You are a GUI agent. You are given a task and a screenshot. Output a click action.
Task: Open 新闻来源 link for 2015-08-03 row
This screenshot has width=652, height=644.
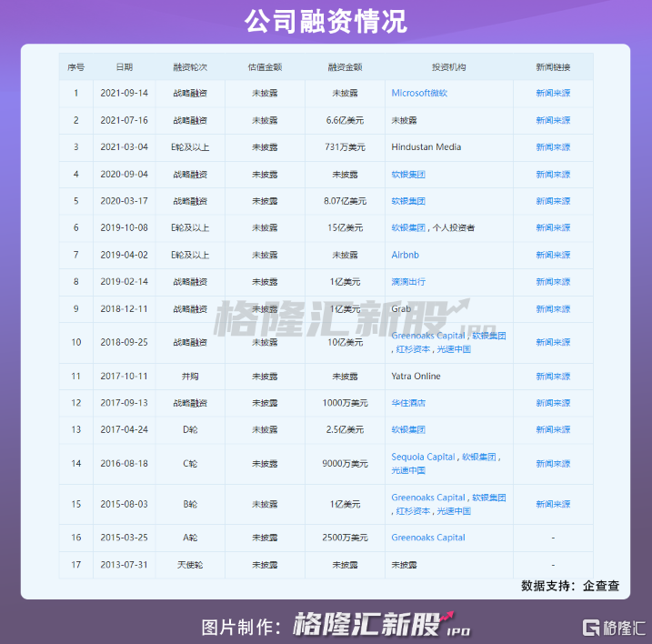[x=553, y=504]
